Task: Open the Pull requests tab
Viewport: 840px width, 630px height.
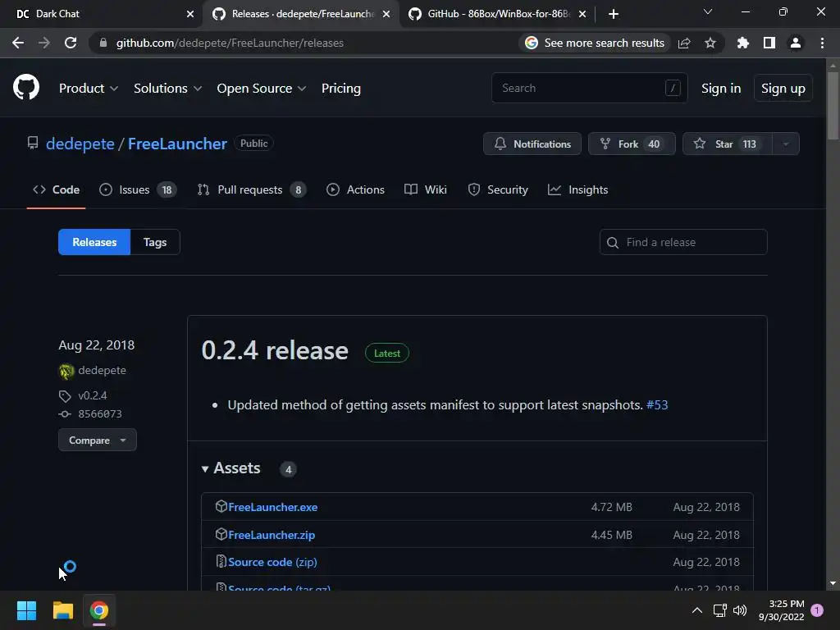Action: click(251, 189)
